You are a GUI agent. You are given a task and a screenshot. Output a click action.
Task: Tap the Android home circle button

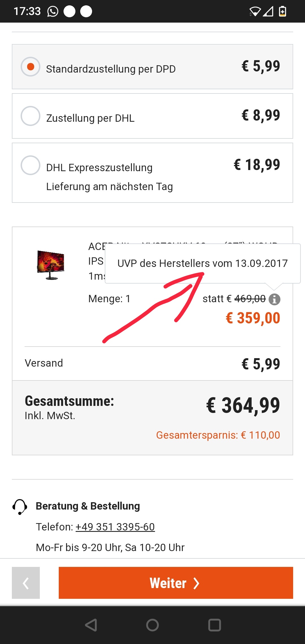tap(152, 625)
